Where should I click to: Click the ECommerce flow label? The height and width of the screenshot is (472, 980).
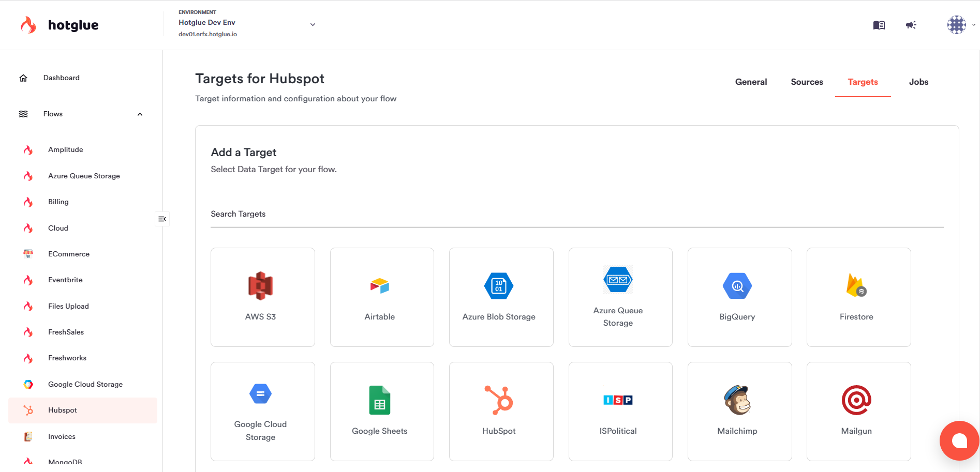[x=69, y=254]
